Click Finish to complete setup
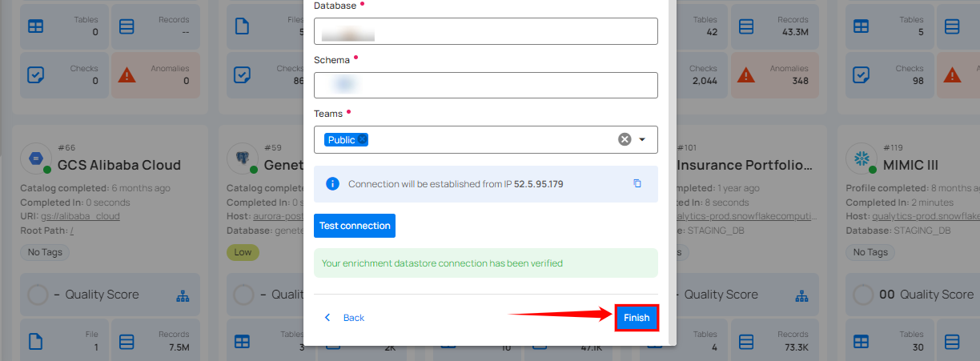The width and height of the screenshot is (980, 361). click(x=637, y=318)
